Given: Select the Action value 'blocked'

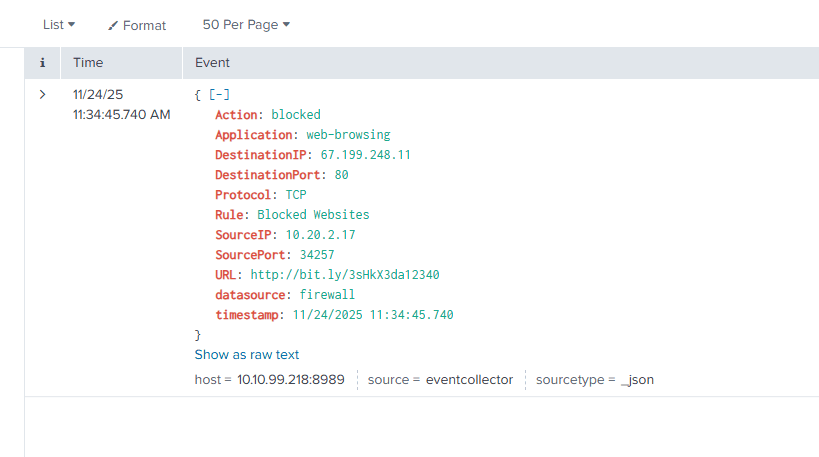Looking at the screenshot, I should click(x=296, y=115).
